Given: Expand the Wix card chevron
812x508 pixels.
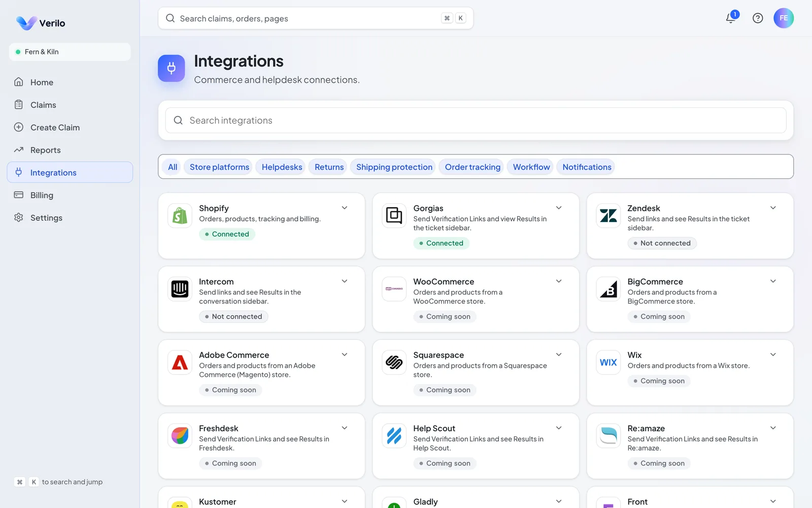Looking at the screenshot, I should (x=773, y=355).
